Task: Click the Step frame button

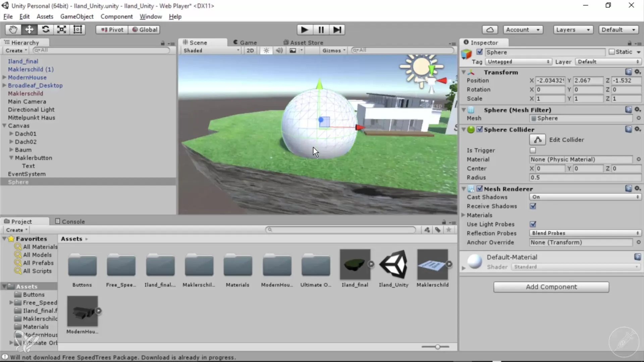Action: (337, 30)
